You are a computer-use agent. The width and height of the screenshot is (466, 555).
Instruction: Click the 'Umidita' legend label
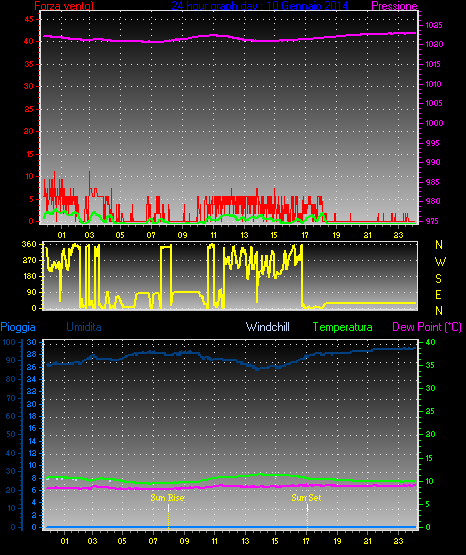click(84, 326)
